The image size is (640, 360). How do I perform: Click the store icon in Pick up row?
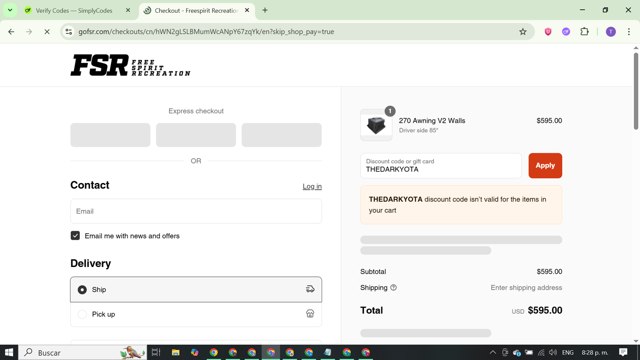click(x=310, y=313)
